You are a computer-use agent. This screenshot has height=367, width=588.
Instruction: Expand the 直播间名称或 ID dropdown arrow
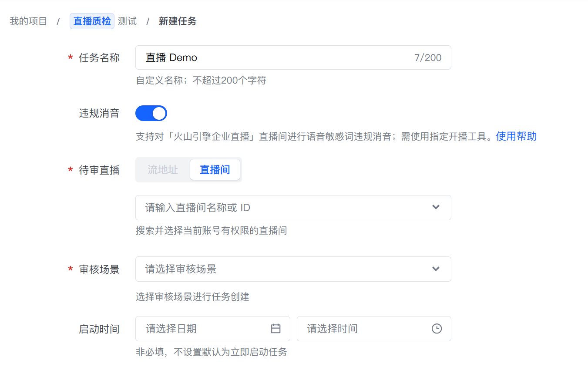tap(436, 207)
